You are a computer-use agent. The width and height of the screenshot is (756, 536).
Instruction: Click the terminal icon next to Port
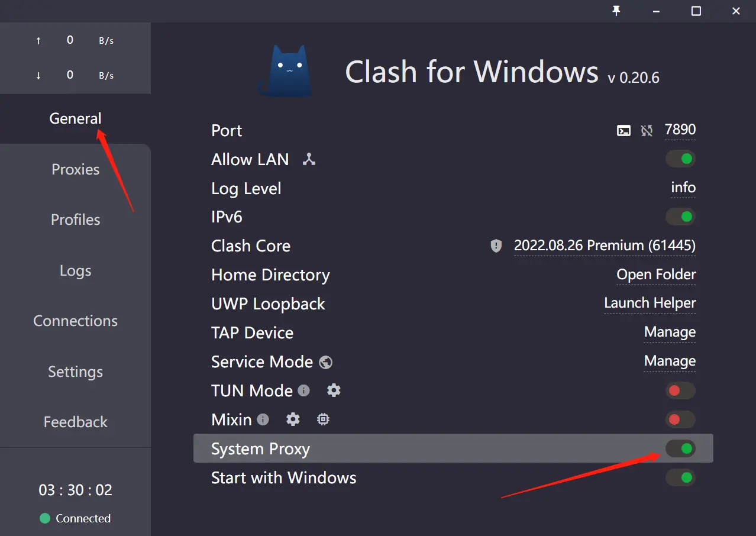[x=623, y=131]
